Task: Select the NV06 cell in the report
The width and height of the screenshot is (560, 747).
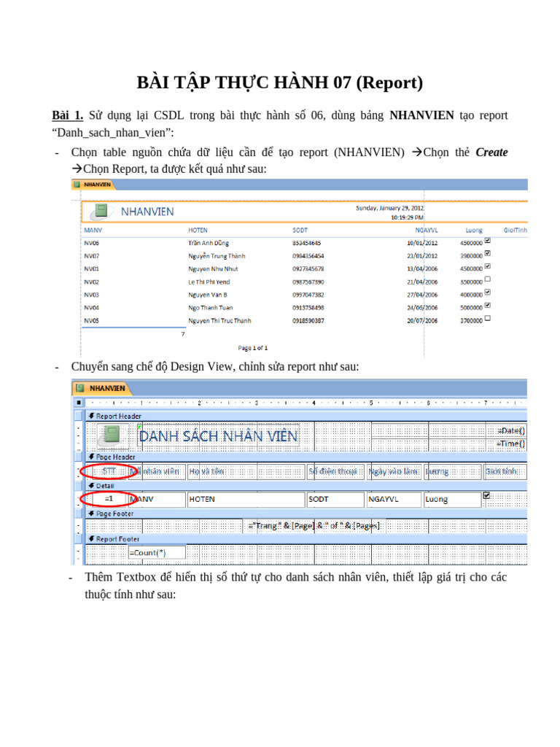Action: click(x=91, y=243)
